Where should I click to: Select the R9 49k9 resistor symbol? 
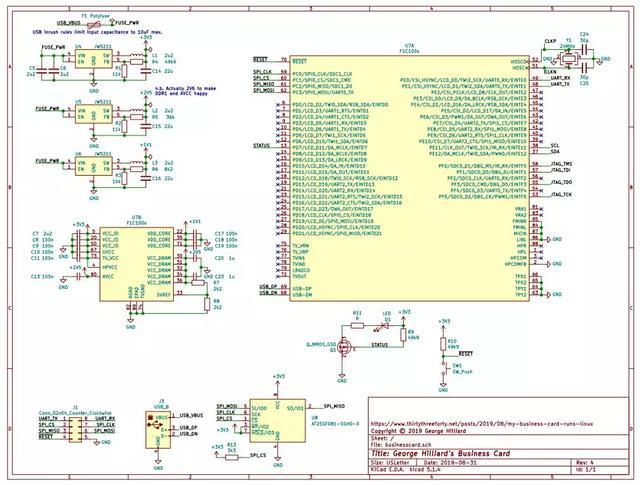403,335
